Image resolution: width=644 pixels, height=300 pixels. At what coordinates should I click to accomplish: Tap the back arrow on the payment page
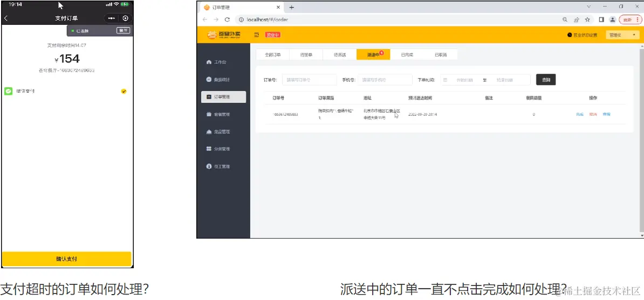[x=6, y=18]
